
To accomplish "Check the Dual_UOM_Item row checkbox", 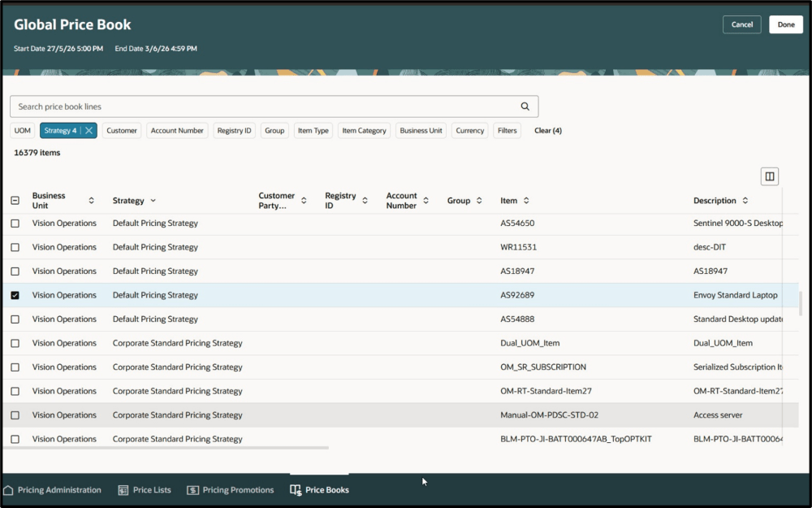I will [15, 343].
